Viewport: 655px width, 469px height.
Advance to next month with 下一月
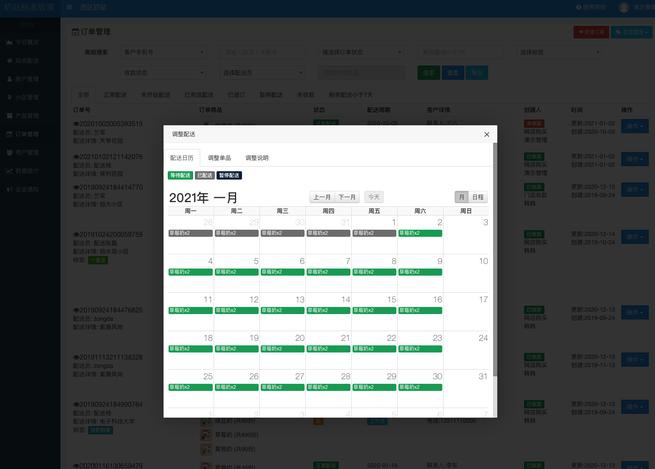coord(347,197)
